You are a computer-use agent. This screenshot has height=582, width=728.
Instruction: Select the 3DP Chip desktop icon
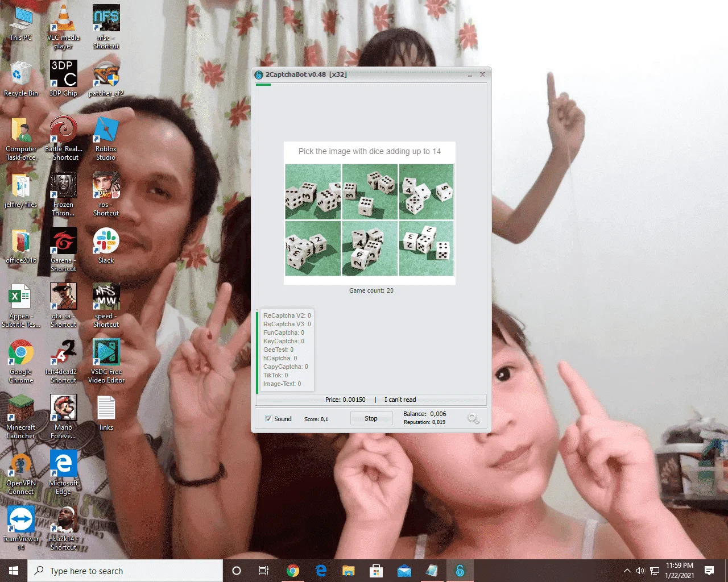(63, 79)
